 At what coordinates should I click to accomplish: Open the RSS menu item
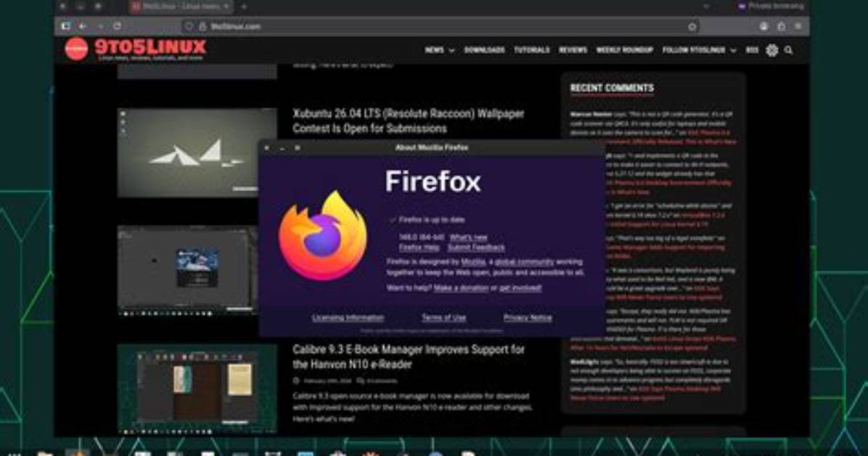tap(752, 50)
